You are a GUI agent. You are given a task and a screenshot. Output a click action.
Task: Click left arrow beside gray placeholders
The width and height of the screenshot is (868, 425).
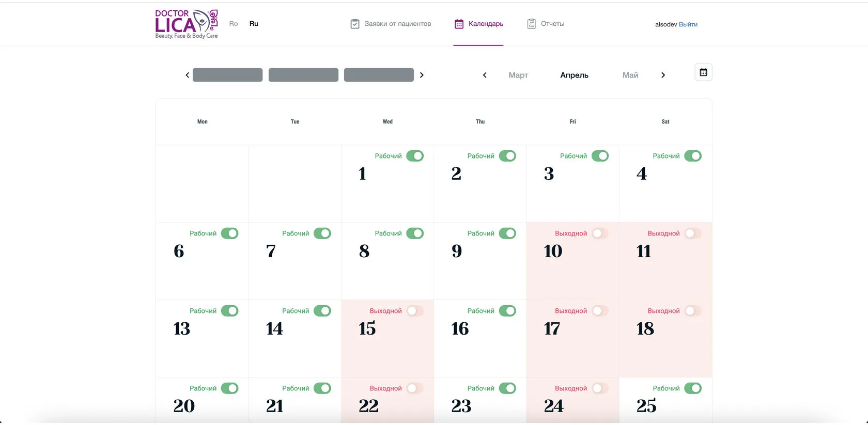[x=187, y=75]
